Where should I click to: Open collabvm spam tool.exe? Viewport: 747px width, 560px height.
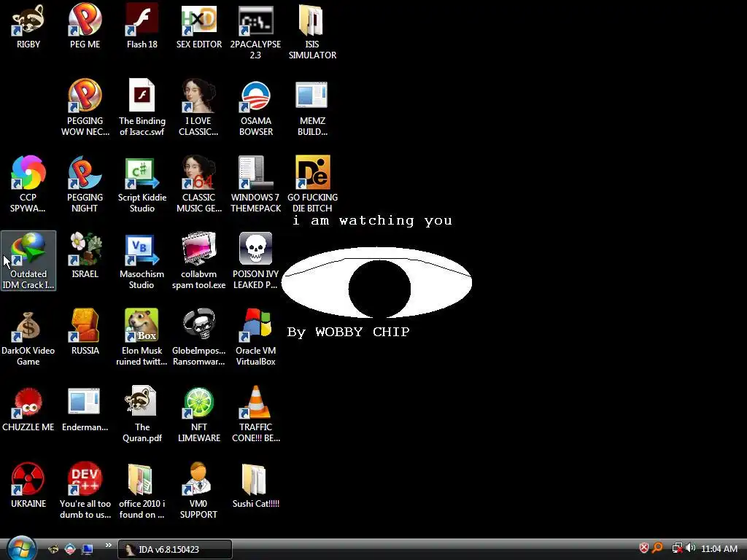tap(198, 261)
